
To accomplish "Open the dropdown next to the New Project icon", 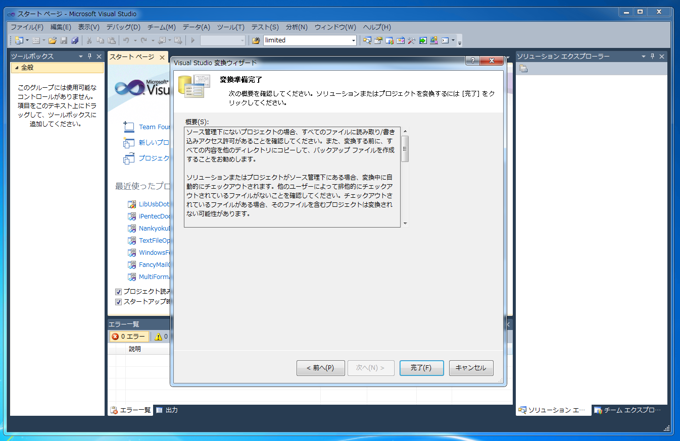I will pos(27,40).
